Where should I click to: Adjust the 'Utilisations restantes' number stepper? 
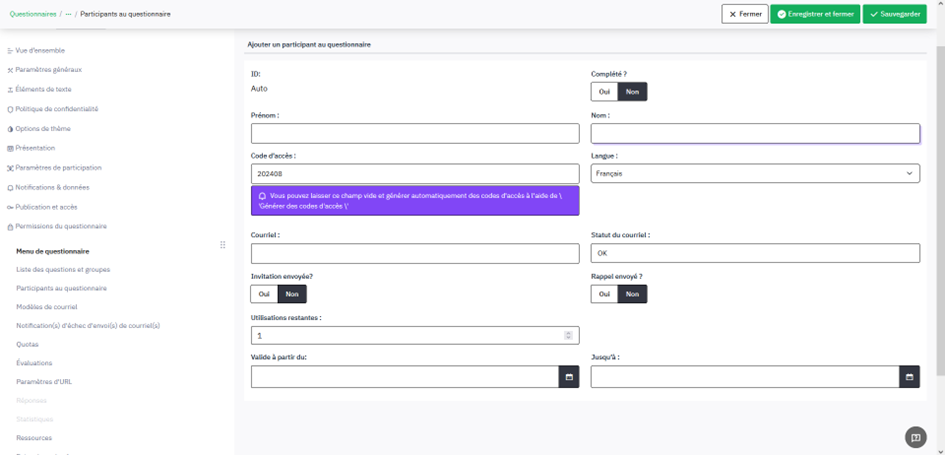click(568, 336)
